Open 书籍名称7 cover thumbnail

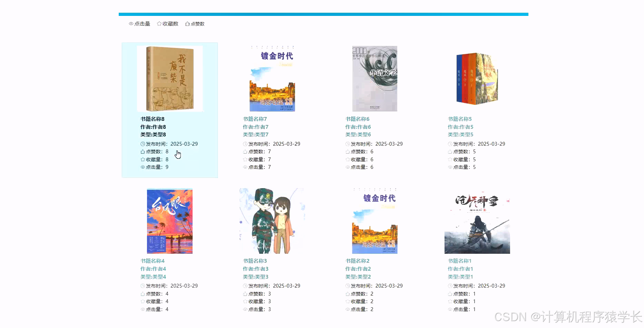click(272, 79)
